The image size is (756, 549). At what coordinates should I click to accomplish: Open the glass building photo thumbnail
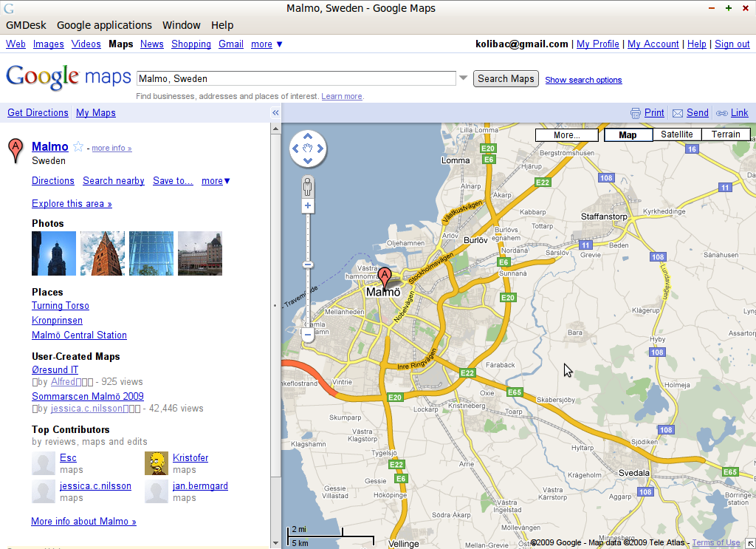pyautogui.click(x=151, y=253)
